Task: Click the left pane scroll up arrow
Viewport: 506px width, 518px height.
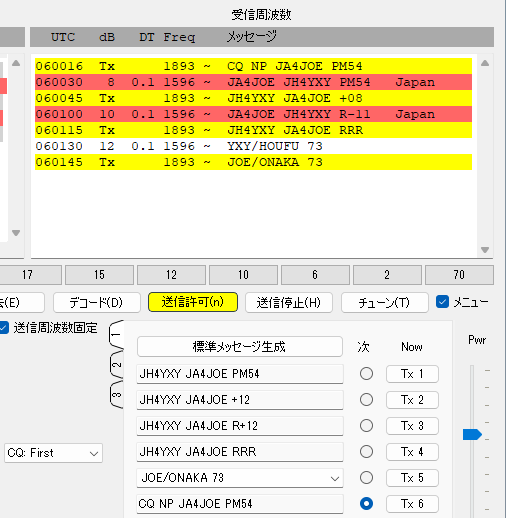Action: tap(16, 63)
